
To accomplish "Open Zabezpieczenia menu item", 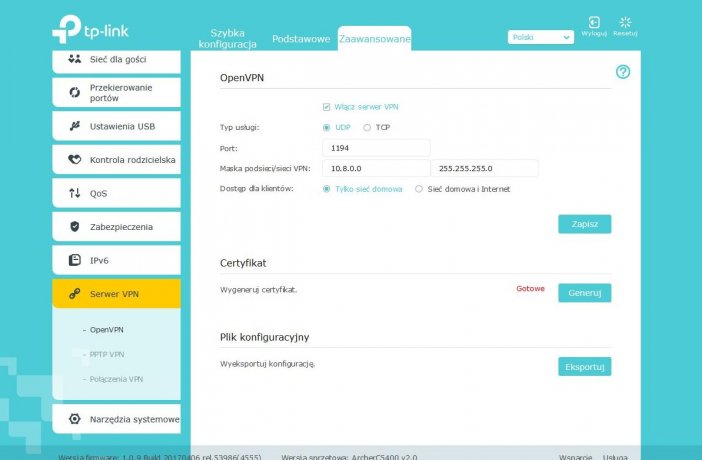I will [x=116, y=227].
